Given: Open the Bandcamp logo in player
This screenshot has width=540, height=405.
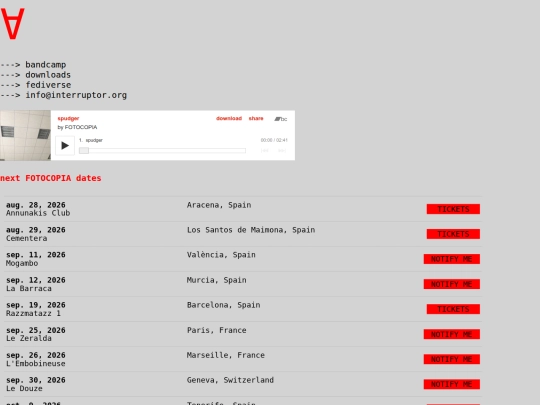Looking at the screenshot, I should tap(281, 119).
